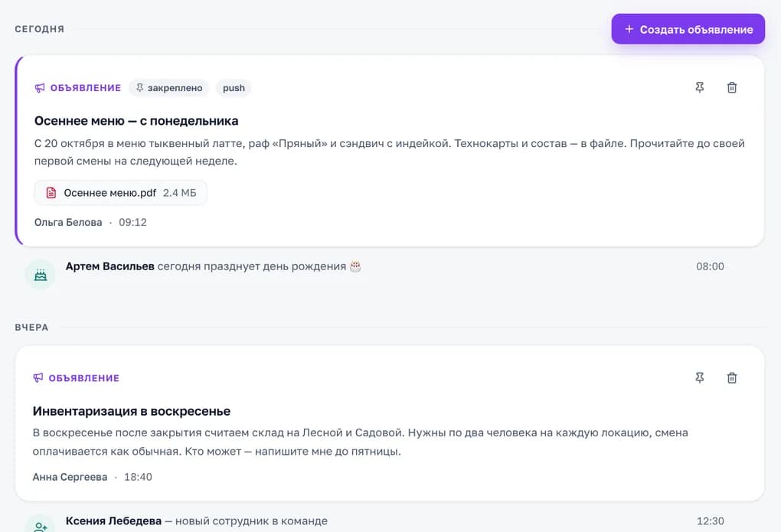Click the 18:40 timestamp
The height and width of the screenshot is (532, 781).
point(138,477)
